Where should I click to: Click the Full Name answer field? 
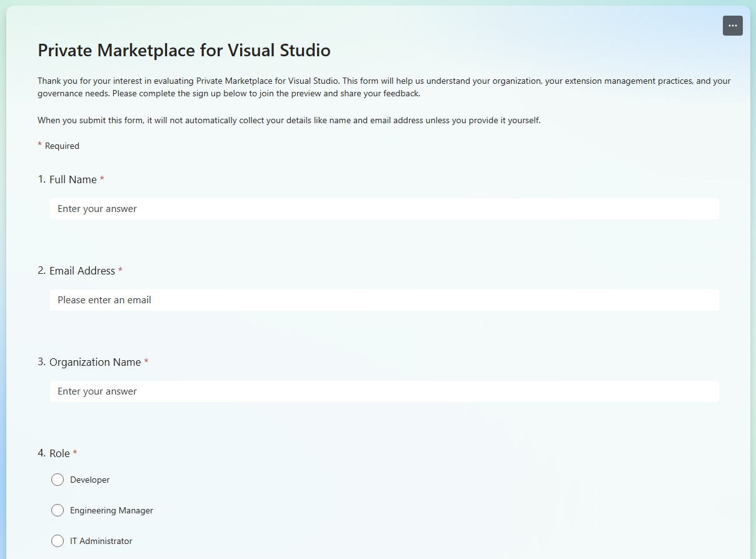point(385,209)
